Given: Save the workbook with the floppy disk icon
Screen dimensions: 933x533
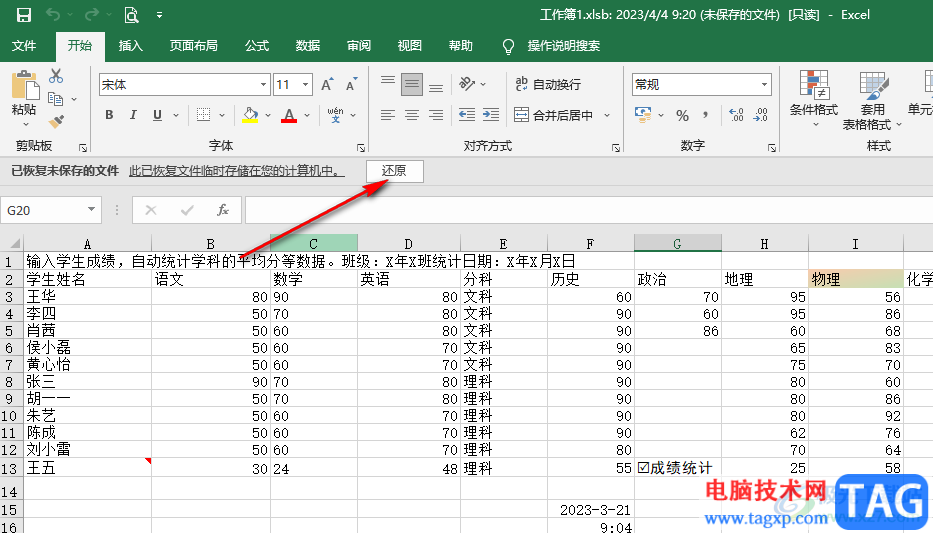Looking at the screenshot, I should (23, 15).
